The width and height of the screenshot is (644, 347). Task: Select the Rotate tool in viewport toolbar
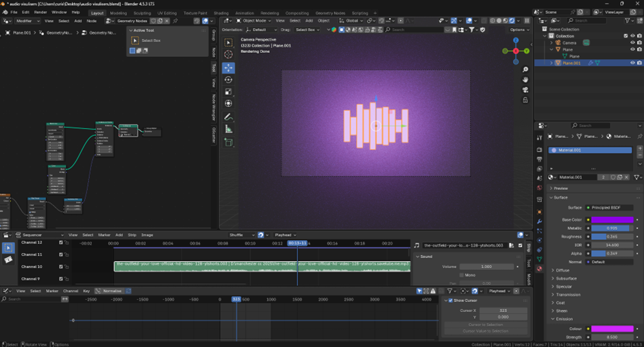click(x=229, y=80)
